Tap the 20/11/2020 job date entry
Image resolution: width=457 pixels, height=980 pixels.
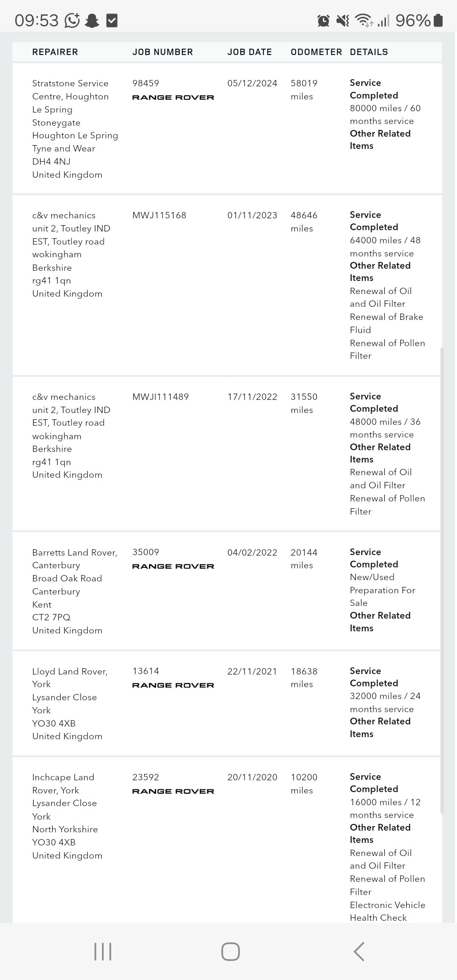[x=252, y=777]
